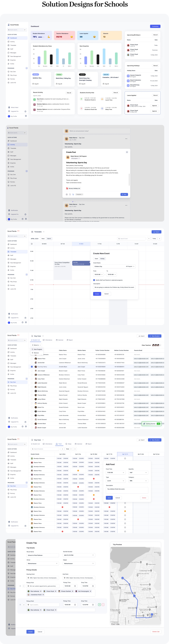Screen dimensions: 169x644
Task: Choose New Program from Move to menu
Action: coord(37,349)
